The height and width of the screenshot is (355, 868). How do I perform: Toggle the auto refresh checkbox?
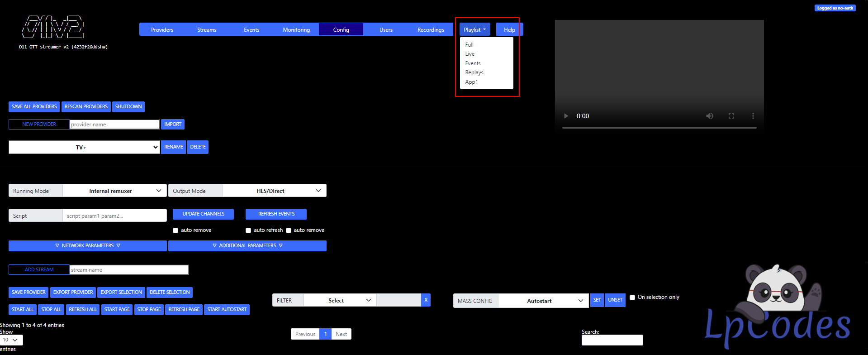[x=248, y=230]
